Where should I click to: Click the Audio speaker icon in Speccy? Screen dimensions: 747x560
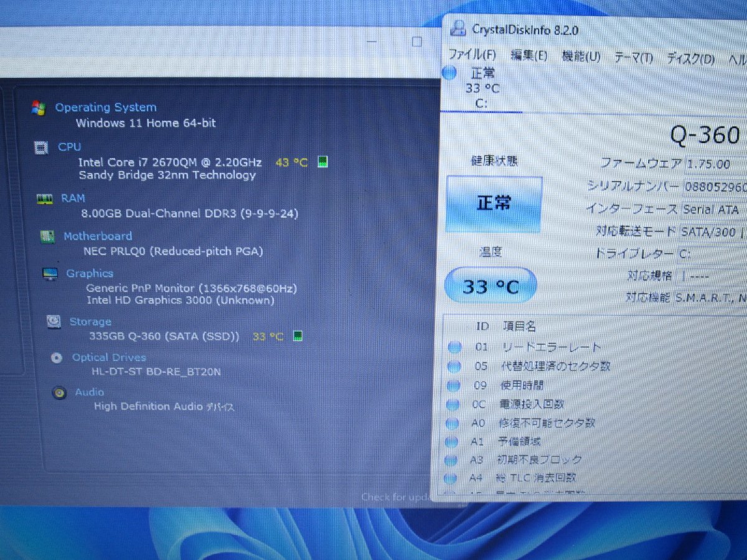pyautogui.click(x=59, y=393)
